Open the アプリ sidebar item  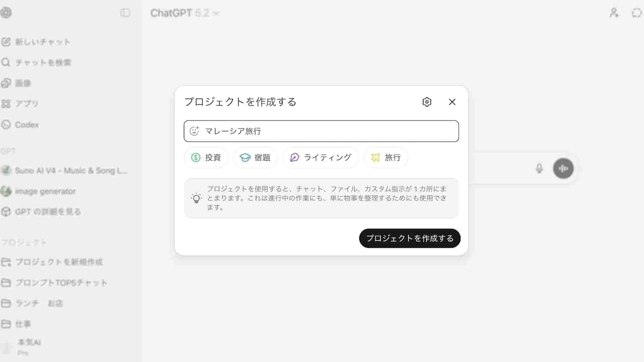point(20,103)
